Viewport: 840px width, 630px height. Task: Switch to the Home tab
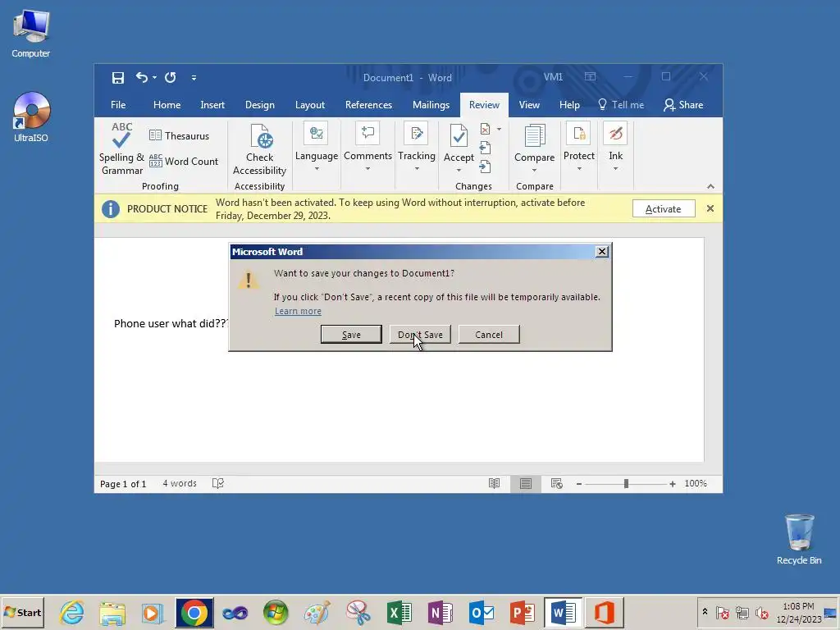click(x=167, y=105)
